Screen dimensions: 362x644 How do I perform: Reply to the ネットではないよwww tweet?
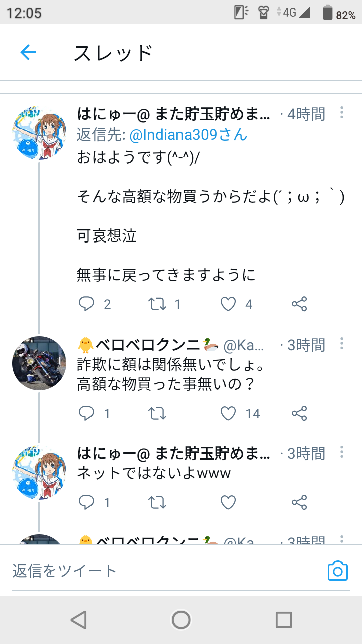click(87, 502)
